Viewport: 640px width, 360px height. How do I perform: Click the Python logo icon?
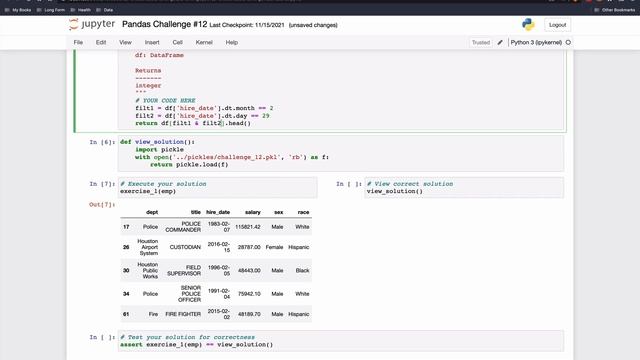(x=528, y=24)
